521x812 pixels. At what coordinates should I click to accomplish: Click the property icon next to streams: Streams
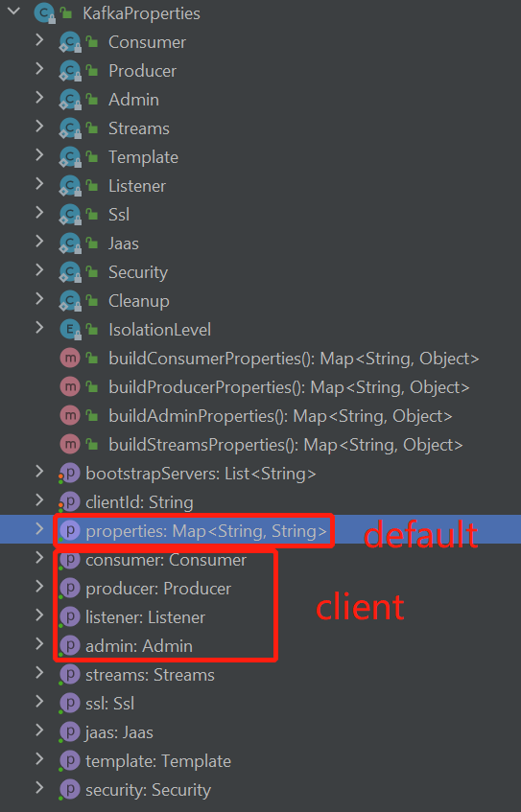[x=69, y=675]
